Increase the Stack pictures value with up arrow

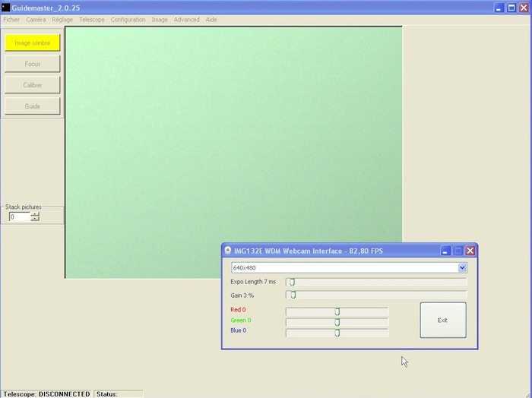[x=35, y=214]
